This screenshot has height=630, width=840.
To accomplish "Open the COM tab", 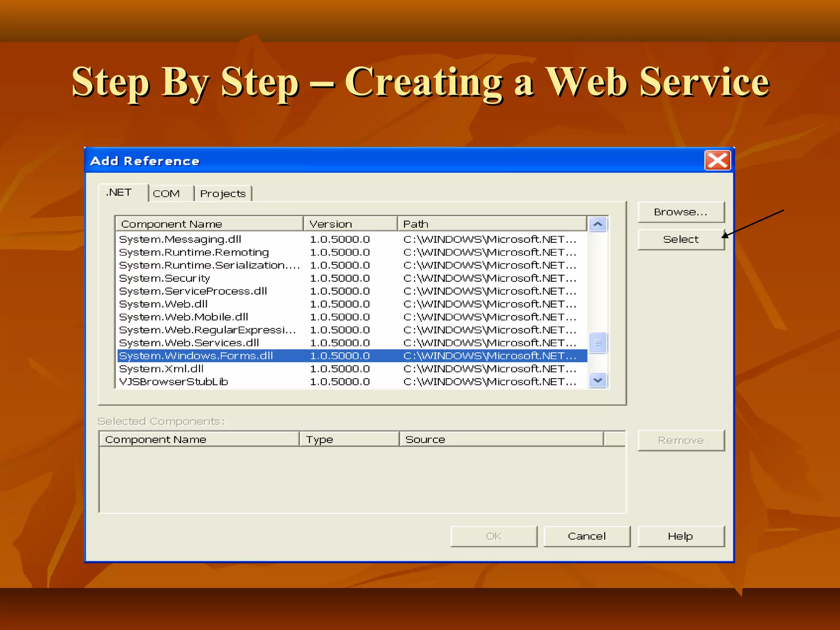I will [171, 193].
